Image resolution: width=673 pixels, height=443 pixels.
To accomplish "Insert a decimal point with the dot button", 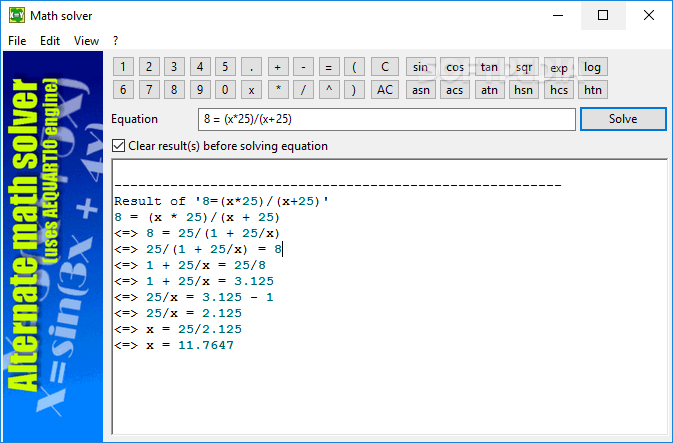I will [x=252, y=67].
